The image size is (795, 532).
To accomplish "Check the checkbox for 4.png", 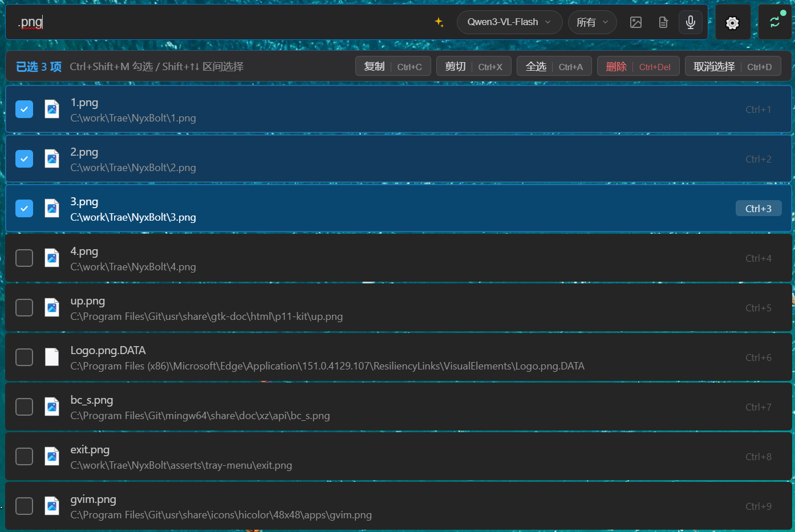I will click(x=24, y=258).
